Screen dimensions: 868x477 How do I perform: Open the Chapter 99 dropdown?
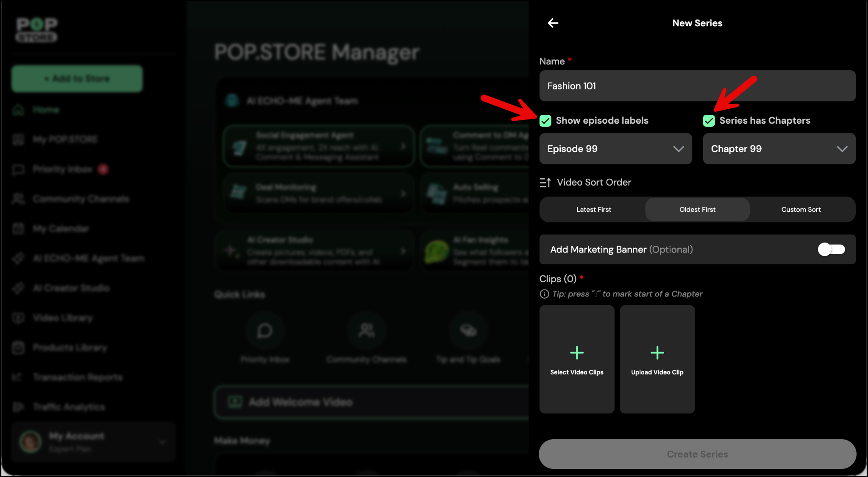coord(779,149)
